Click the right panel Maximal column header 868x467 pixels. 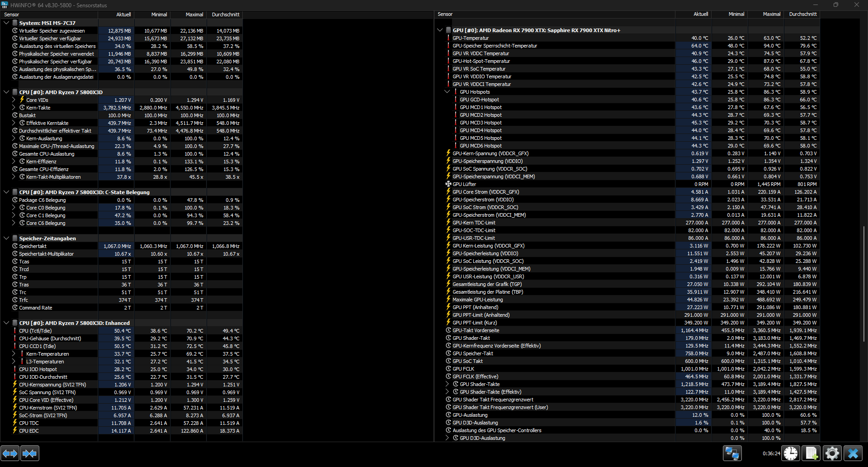click(x=766, y=14)
